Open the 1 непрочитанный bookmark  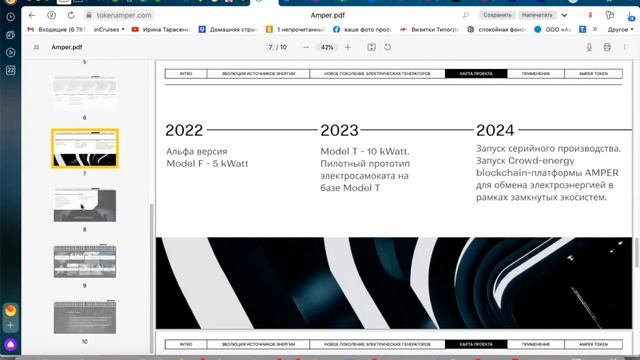[295, 29]
